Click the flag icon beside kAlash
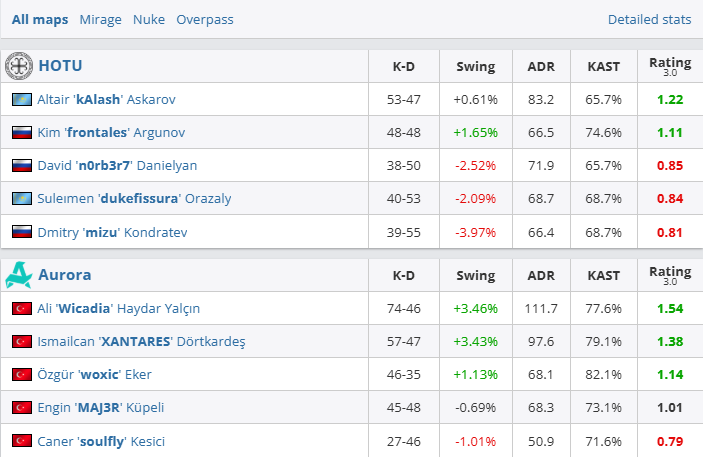 (21, 100)
